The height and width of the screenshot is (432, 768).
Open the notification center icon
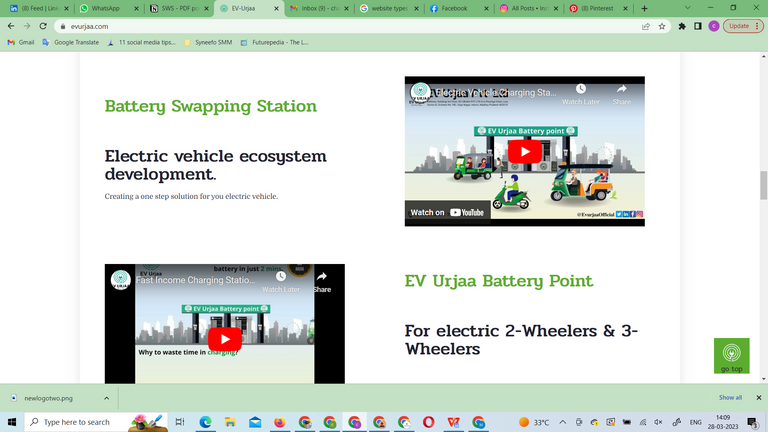click(753, 422)
